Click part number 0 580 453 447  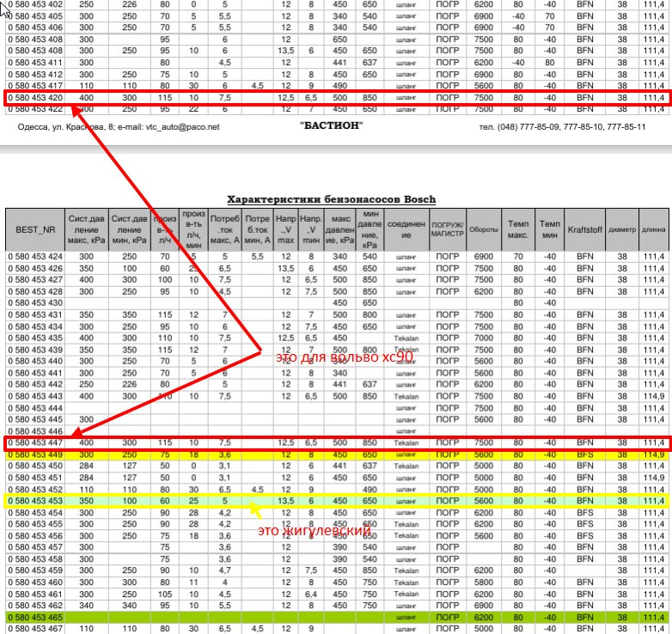click(x=35, y=442)
